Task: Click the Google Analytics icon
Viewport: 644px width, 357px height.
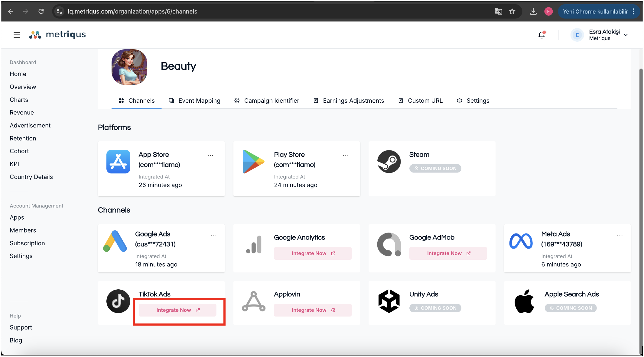Action: pyautogui.click(x=254, y=244)
